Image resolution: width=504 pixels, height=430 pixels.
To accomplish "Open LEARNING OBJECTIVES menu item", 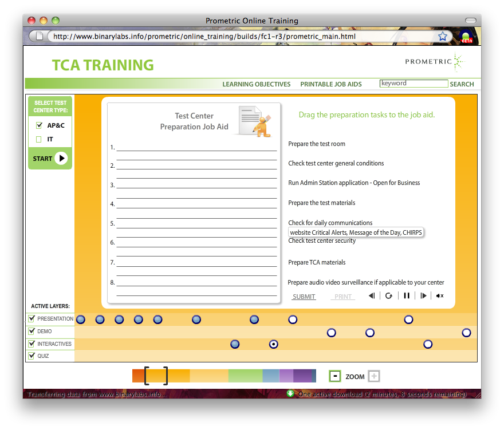I will coord(256,84).
